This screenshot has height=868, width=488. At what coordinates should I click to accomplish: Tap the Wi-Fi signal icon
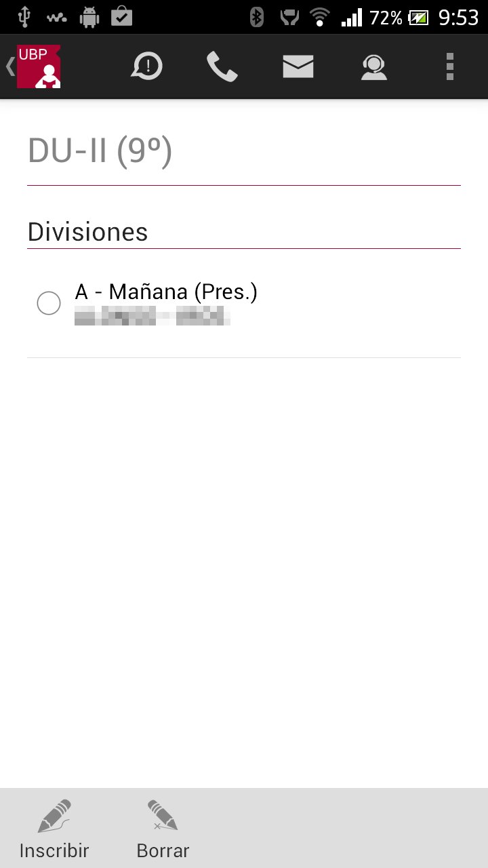(319, 17)
